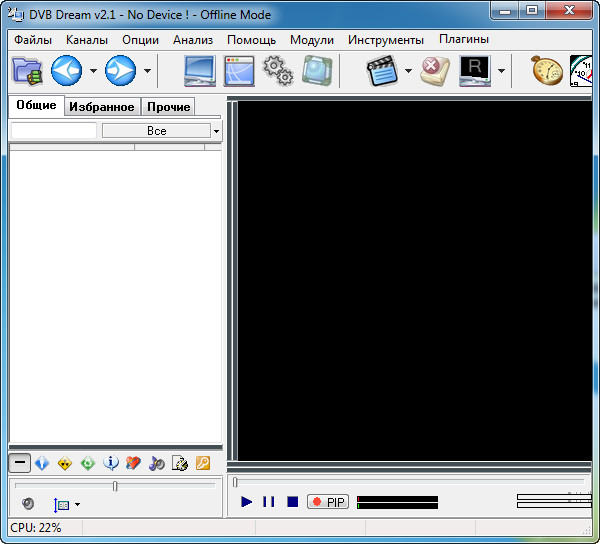Click the stopwatch timer icon

click(546, 71)
